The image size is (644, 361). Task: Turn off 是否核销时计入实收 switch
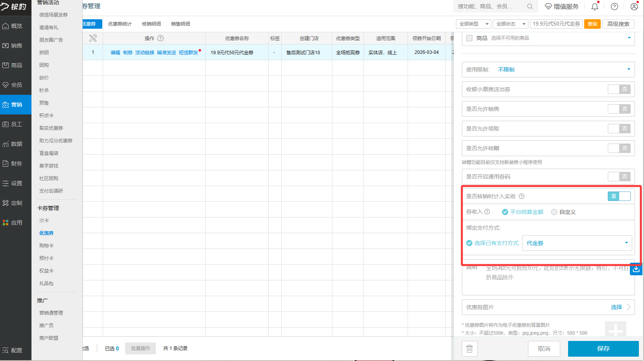[619, 196]
